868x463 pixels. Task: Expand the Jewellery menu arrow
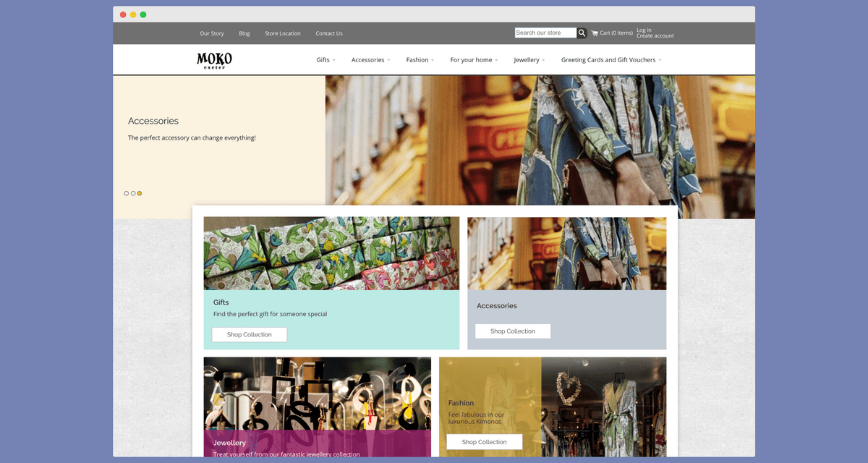point(543,60)
